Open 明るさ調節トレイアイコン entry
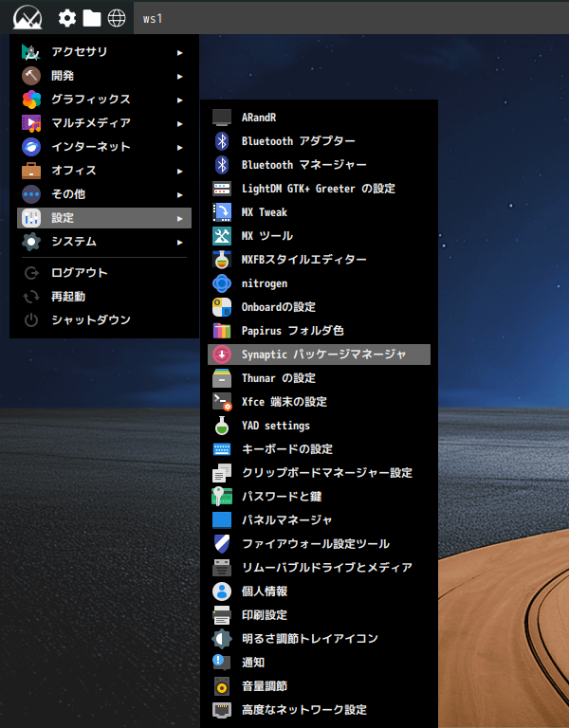This screenshot has width=569, height=728. (x=319, y=638)
